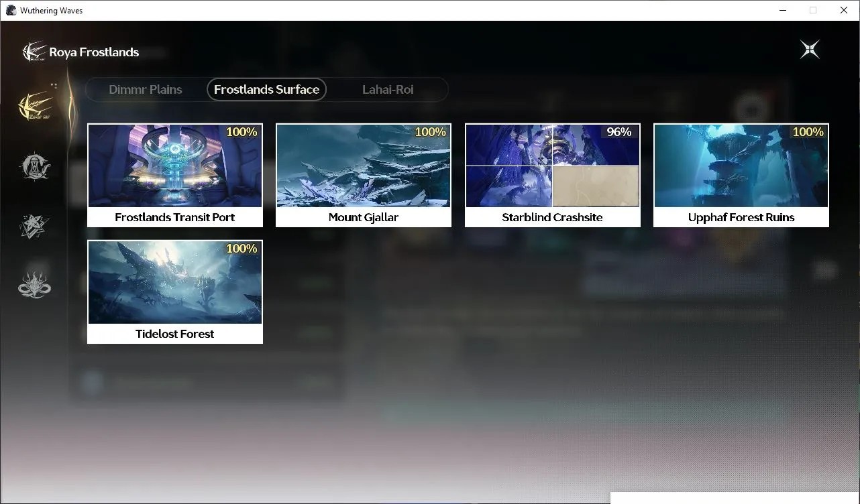860x504 pixels.
Task: Select the Frostlands Surface tab
Action: click(x=266, y=90)
